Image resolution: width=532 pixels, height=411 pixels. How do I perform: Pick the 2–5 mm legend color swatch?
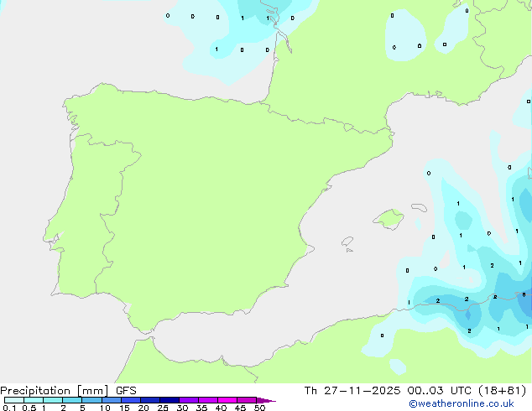point(72,400)
